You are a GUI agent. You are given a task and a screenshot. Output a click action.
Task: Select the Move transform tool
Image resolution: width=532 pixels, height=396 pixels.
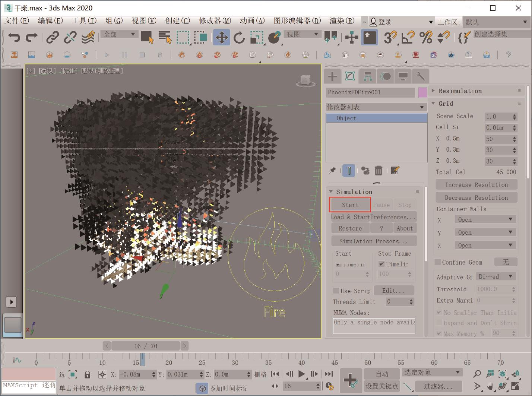(x=222, y=37)
